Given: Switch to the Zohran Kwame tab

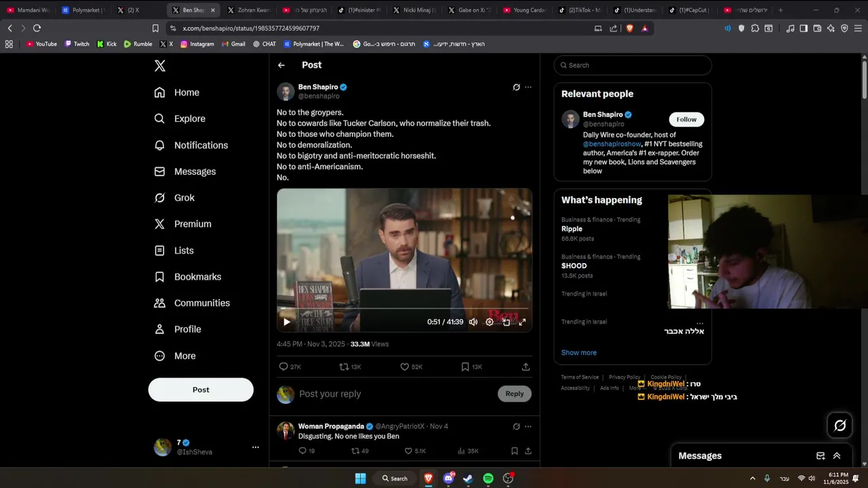Looking at the screenshot, I should tap(248, 10).
